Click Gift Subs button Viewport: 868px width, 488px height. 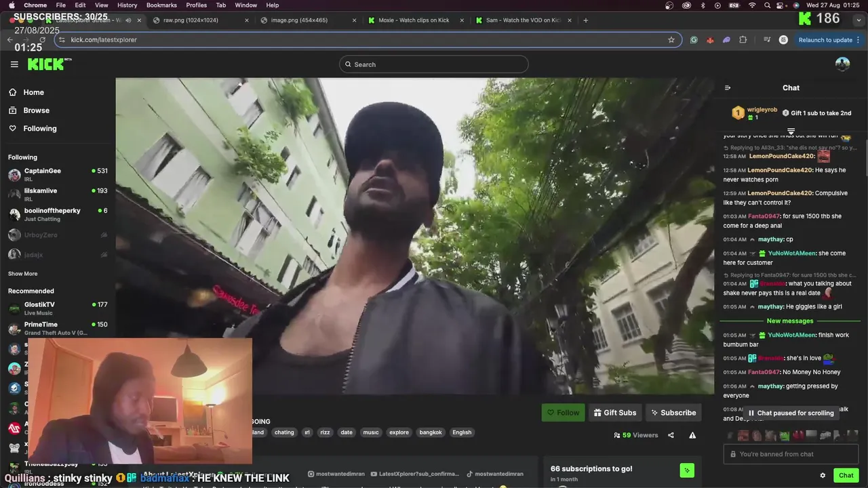point(615,413)
